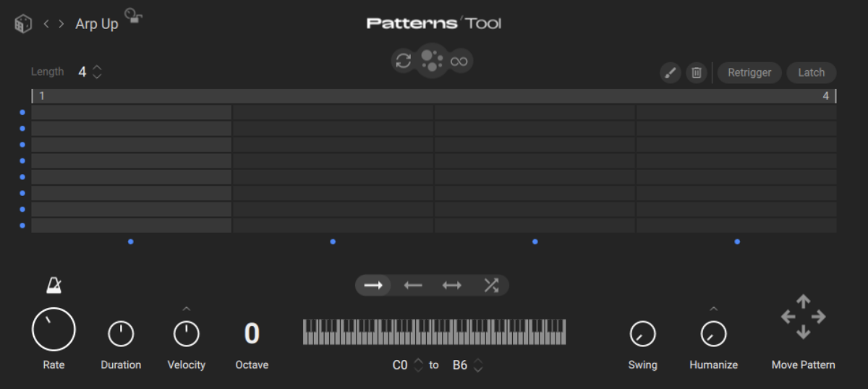
Task: Select random shuffle direction icon
Action: pos(491,286)
